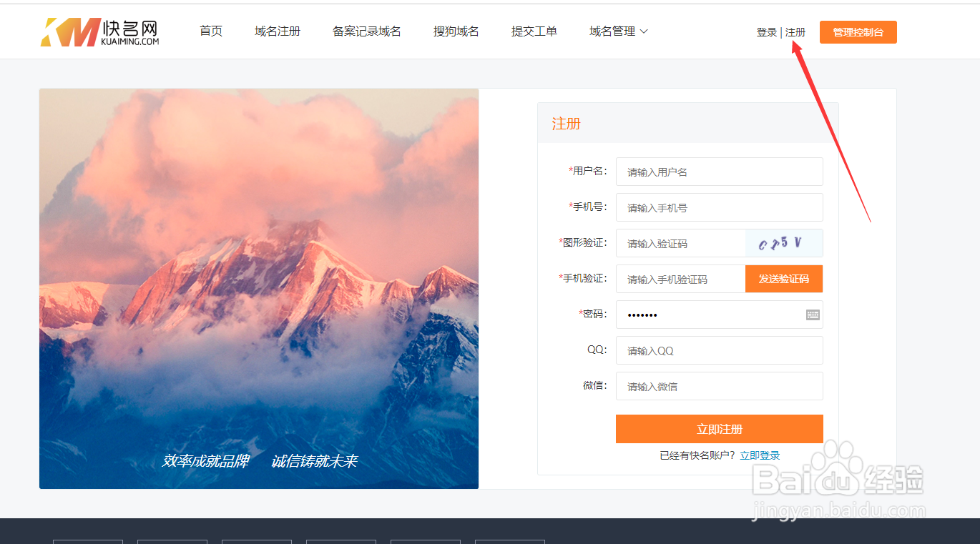Screen dimensions: 980x544
Task: Click 效率成就品牌 slogan text
Action: (x=205, y=461)
